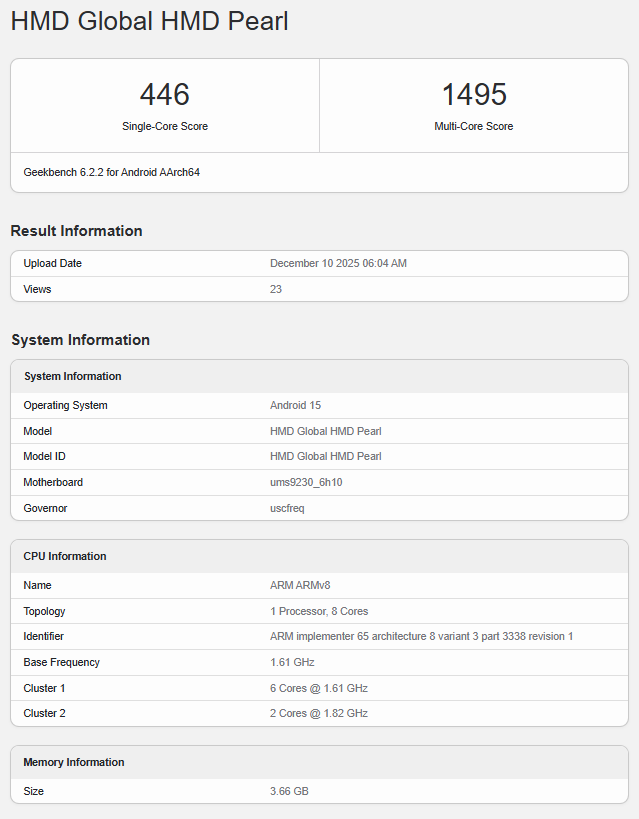Click the System Information table header

(x=73, y=376)
